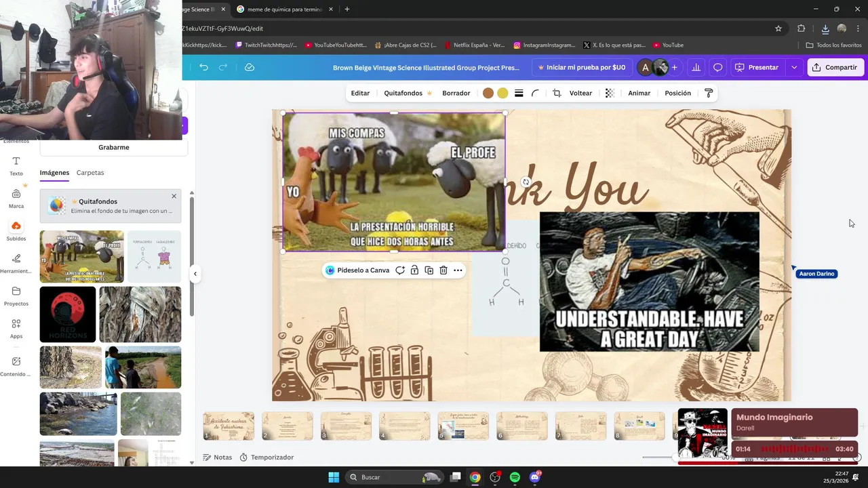Switch to the Imágenes tab
The height and width of the screenshot is (488, 868).
point(54,173)
